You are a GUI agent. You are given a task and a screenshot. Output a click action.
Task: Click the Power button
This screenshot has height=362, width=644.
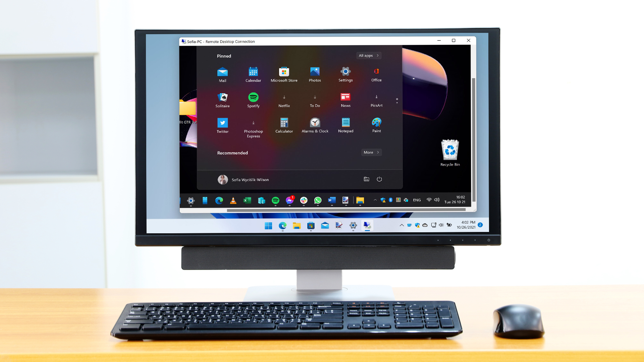379,179
